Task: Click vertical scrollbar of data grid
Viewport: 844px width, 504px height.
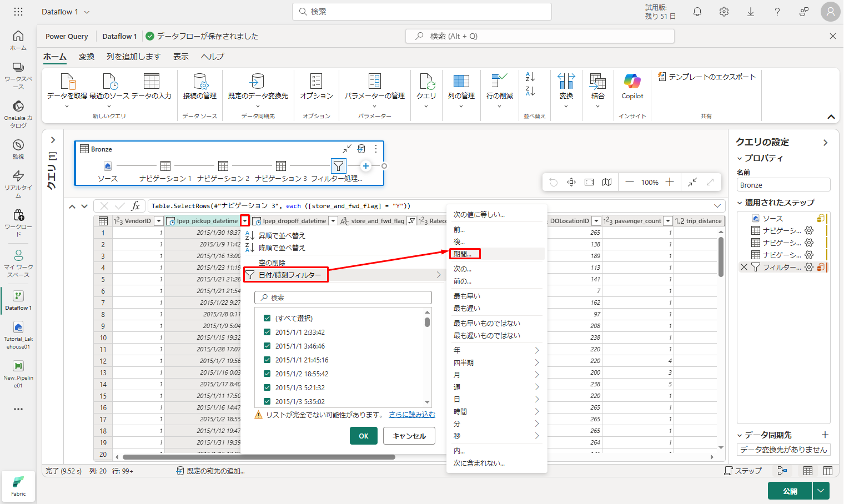Action: point(721,257)
